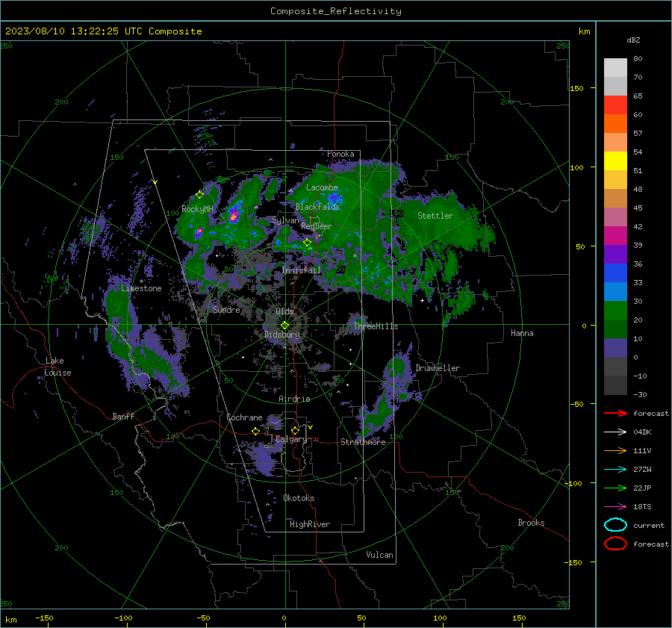Click the Okotoks town label
672x628 pixels.
[x=299, y=498]
